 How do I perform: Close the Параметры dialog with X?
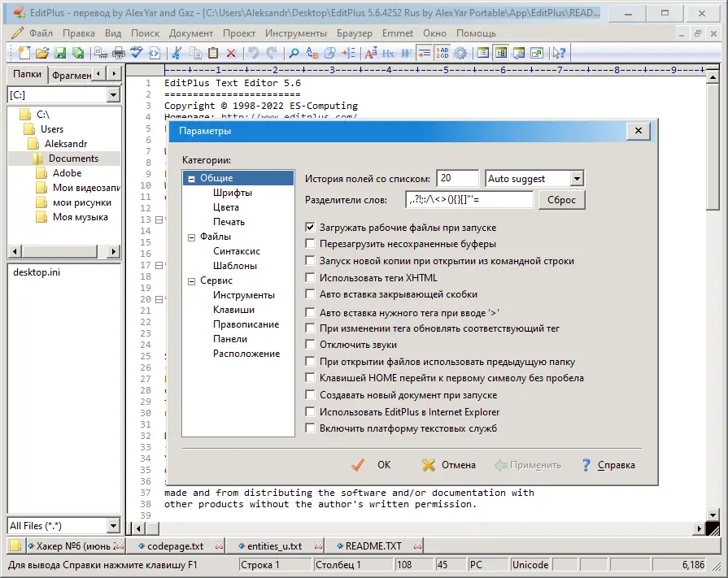[x=639, y=131]
